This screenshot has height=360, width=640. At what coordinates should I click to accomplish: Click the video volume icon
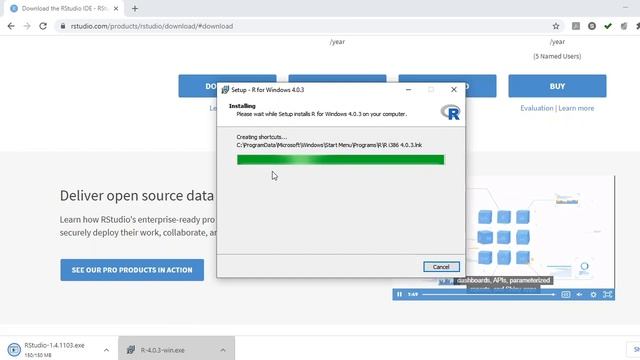pyautogui.click(x=579, y=294)
